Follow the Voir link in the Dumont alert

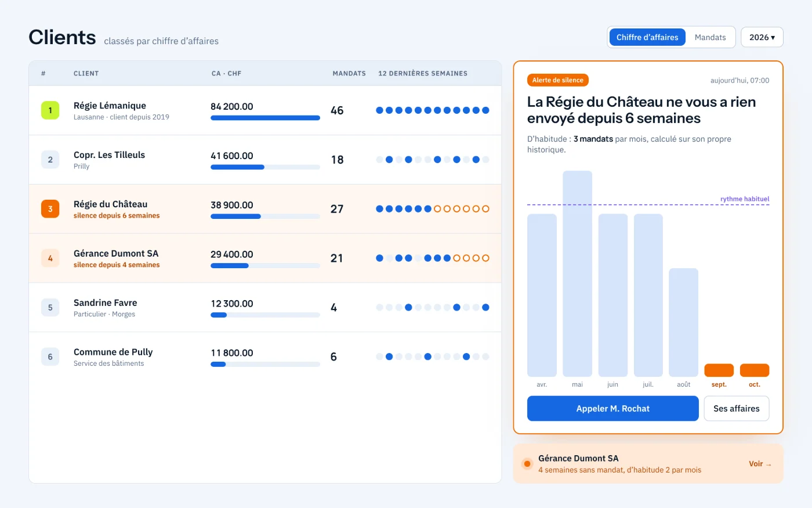[x=760, y=464]
